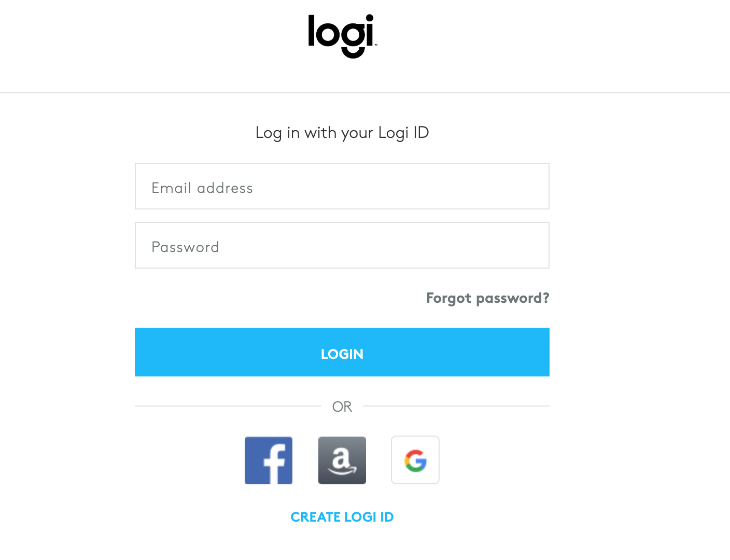The image size is (730, 560).
Task: Sign in with the Amazon icon
Action: click(342, 460)
